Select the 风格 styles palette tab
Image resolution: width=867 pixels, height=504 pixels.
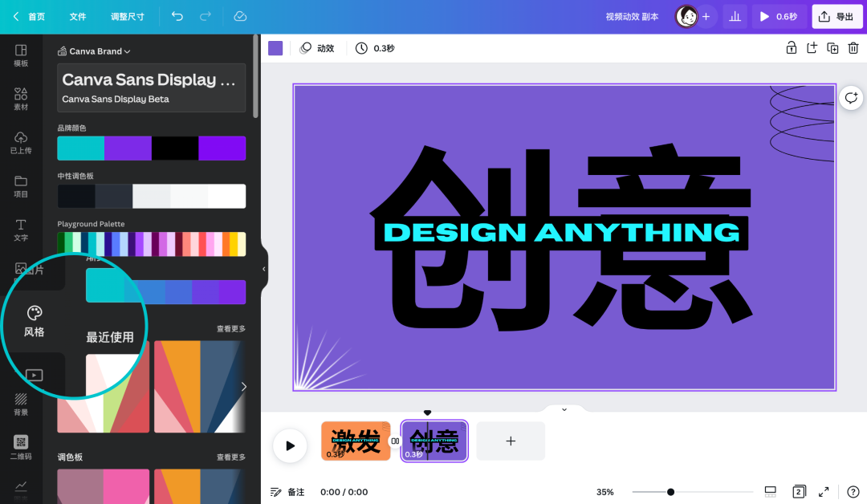pyautogui.click(x=35, y=321)
